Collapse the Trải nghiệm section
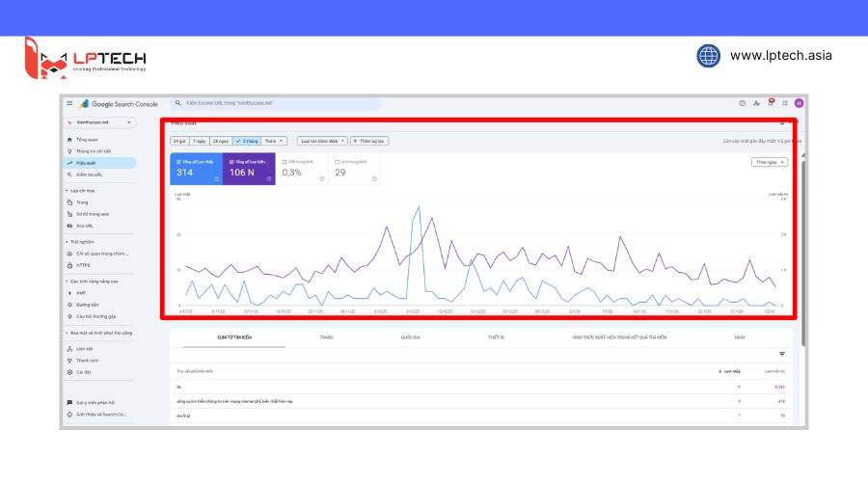Viewport: 868px width, 482px height. pos(80,242)
